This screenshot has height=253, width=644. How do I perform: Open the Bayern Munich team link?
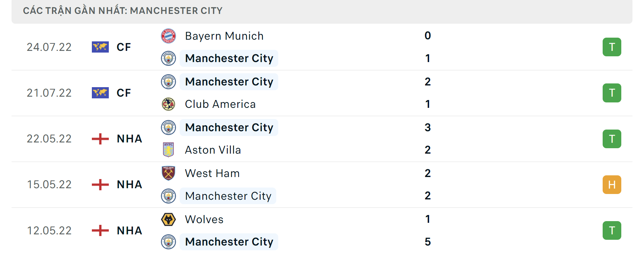click(224, 36)
